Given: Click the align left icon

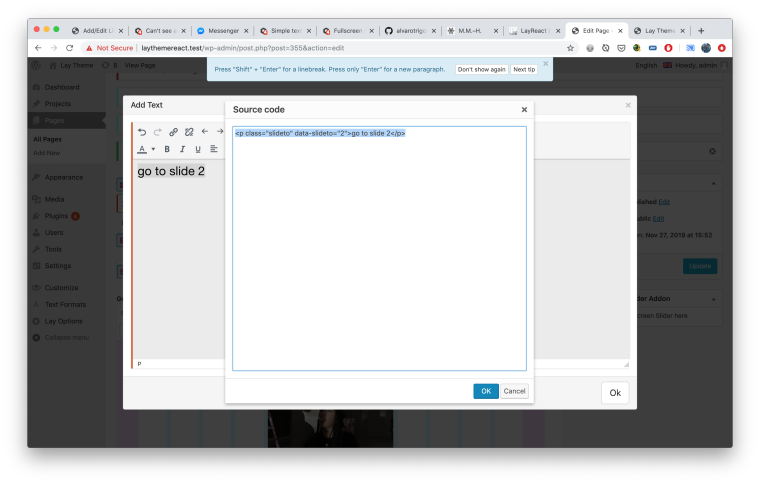Looking at the screenshot, I should [214, 149].
